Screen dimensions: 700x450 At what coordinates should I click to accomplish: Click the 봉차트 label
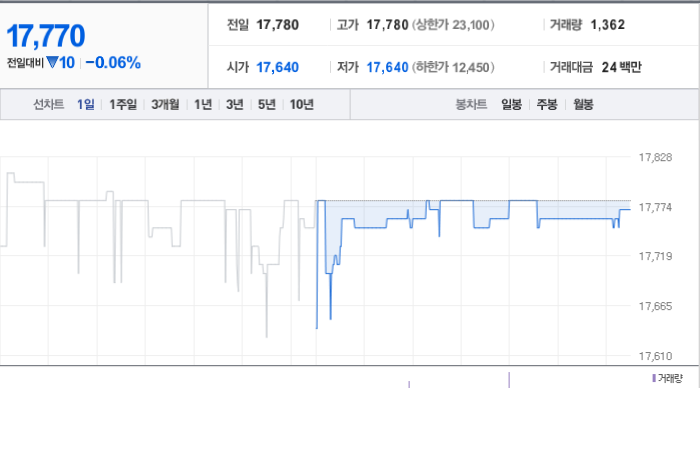pos(471,104)
